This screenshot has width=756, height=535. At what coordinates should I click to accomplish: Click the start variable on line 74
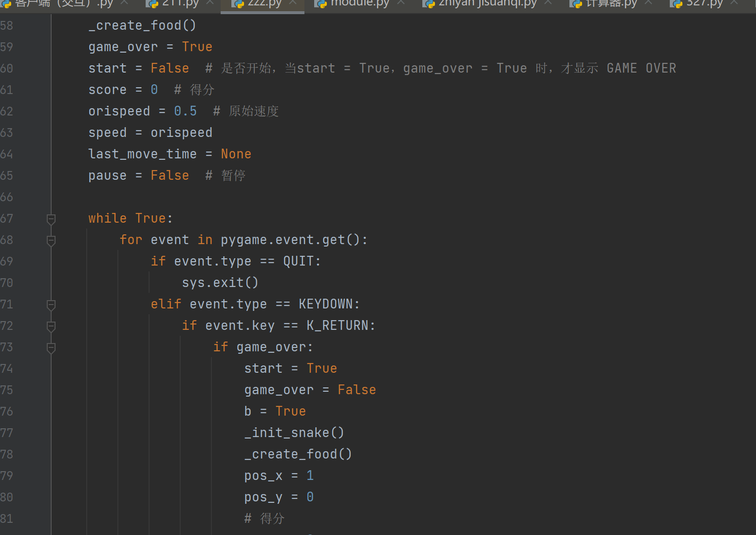coord(263,368)
